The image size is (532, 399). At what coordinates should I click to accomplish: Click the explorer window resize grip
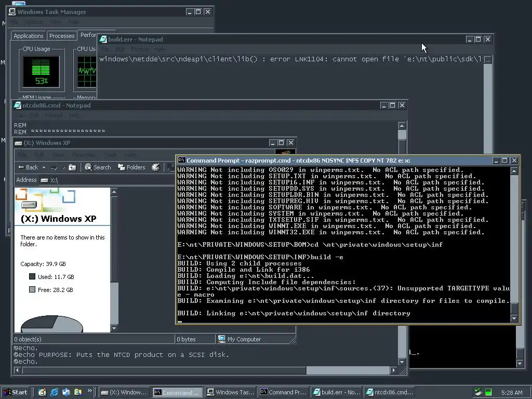tap(293, 340)
